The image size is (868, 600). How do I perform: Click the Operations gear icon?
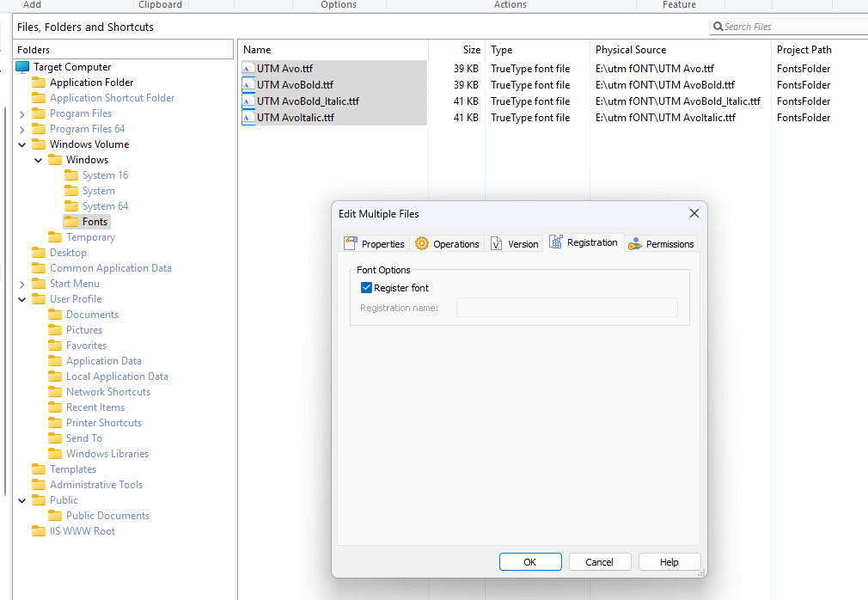coord(422,244)
